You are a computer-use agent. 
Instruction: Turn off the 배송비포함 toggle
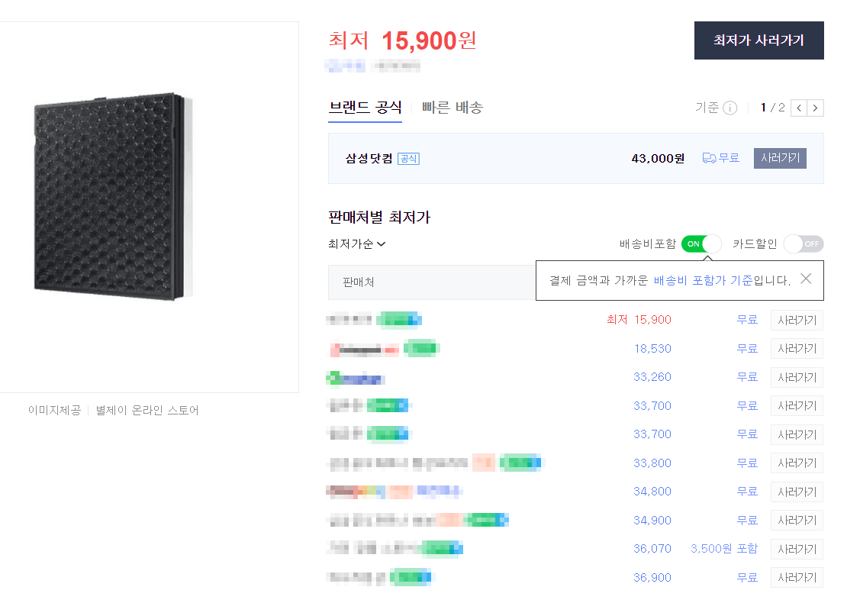point(700,243)
